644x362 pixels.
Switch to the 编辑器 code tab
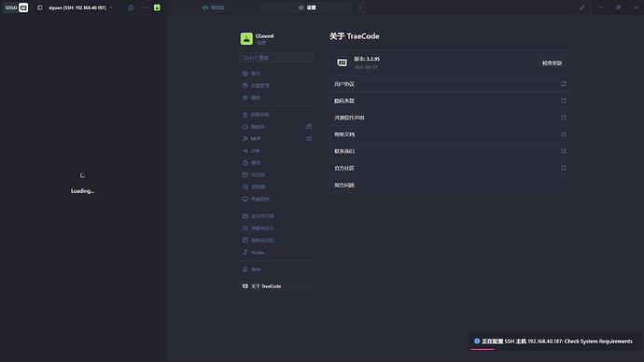(214, 7)
